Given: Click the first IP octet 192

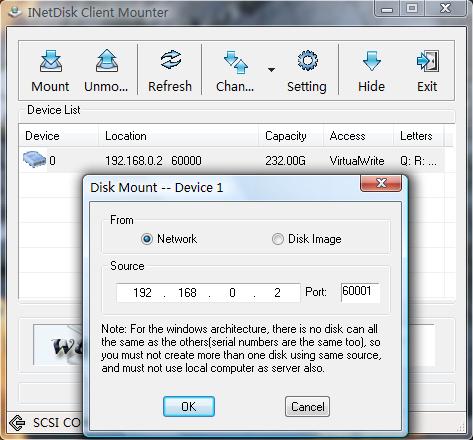Looking at the screenshot, I should click(x=142, y=293).
